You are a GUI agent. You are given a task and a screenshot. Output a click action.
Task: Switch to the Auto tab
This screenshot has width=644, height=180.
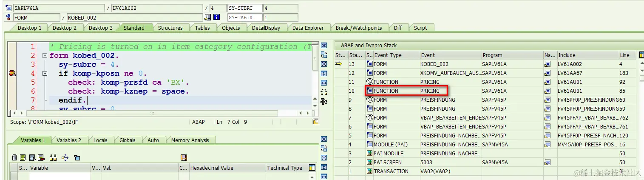pyautogui.click(x=153, y=140)
